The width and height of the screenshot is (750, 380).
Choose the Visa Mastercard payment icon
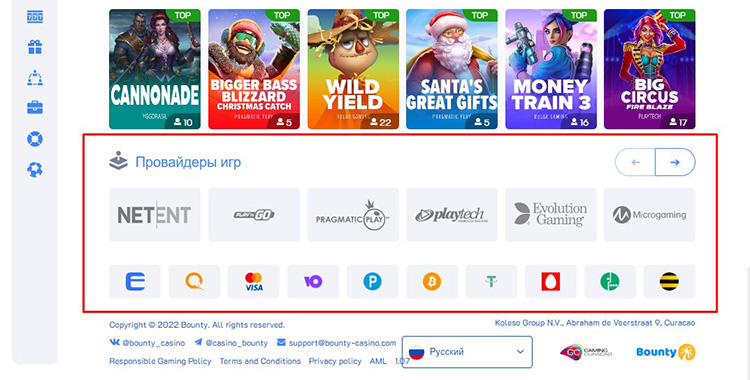click(x=254, y=282)
